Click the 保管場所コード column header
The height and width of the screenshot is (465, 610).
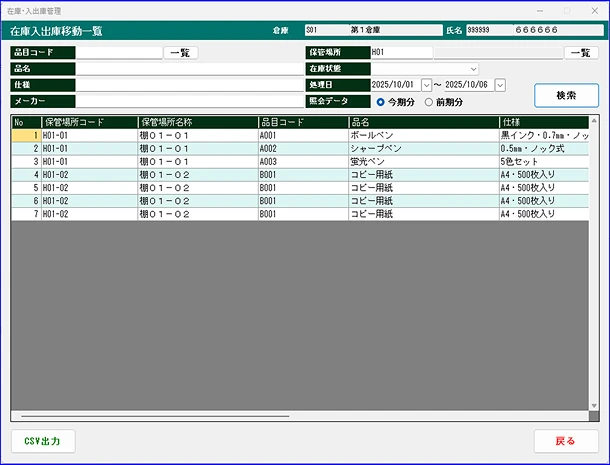[x=88, y=122]
